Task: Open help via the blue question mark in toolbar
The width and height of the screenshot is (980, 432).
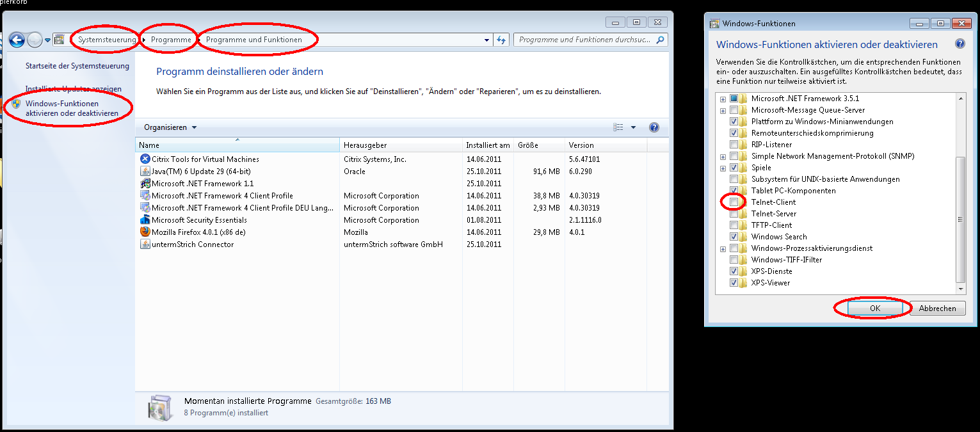Action: tap(654, 127)
